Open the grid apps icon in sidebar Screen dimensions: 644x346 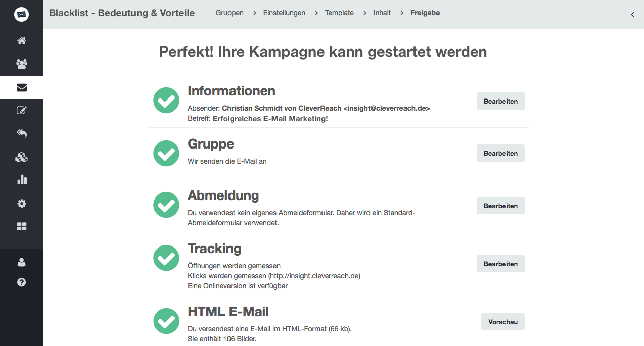21,227
